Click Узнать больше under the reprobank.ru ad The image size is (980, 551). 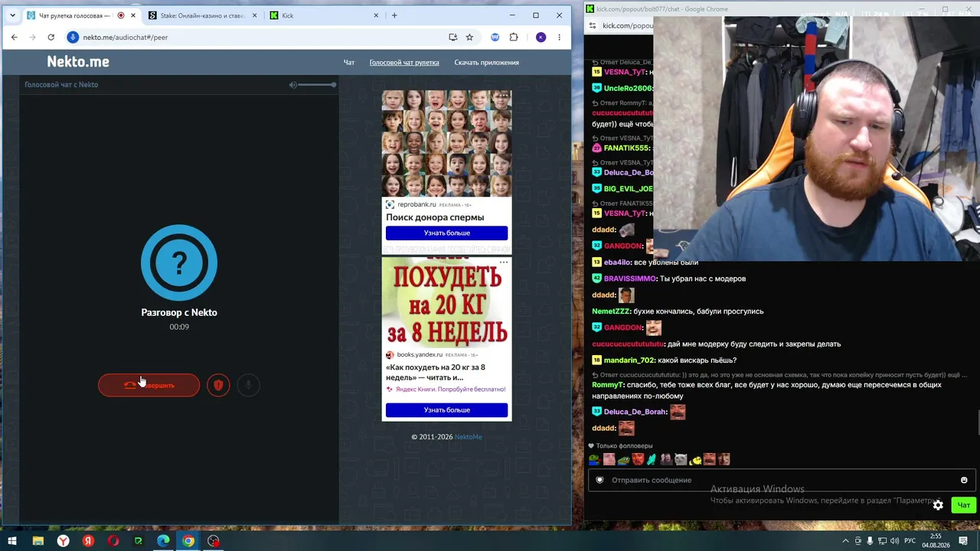(447, 233)
